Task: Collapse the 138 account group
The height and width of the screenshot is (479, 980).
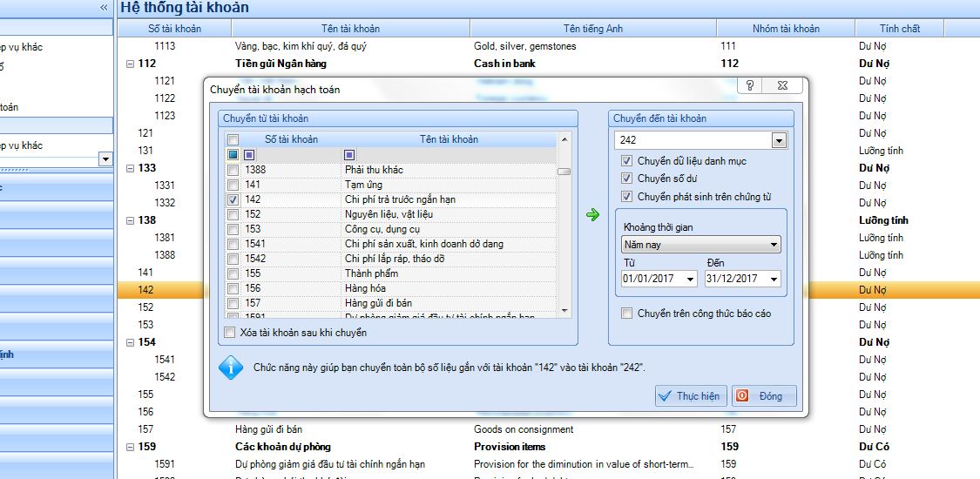Action: click(x=131, y=220)
